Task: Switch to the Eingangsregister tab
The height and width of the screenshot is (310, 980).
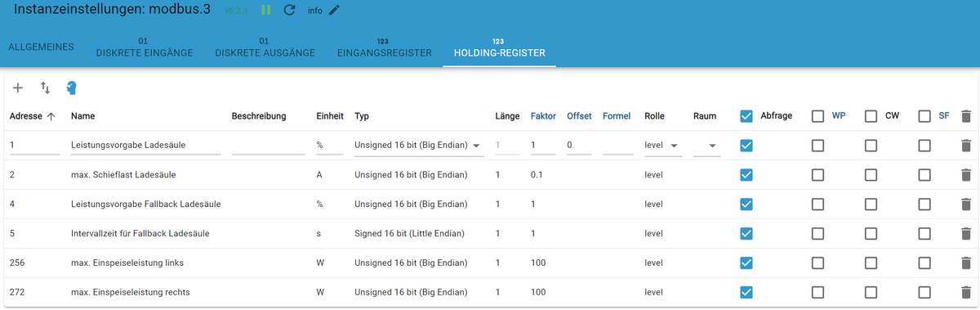Action: point(384,47)
